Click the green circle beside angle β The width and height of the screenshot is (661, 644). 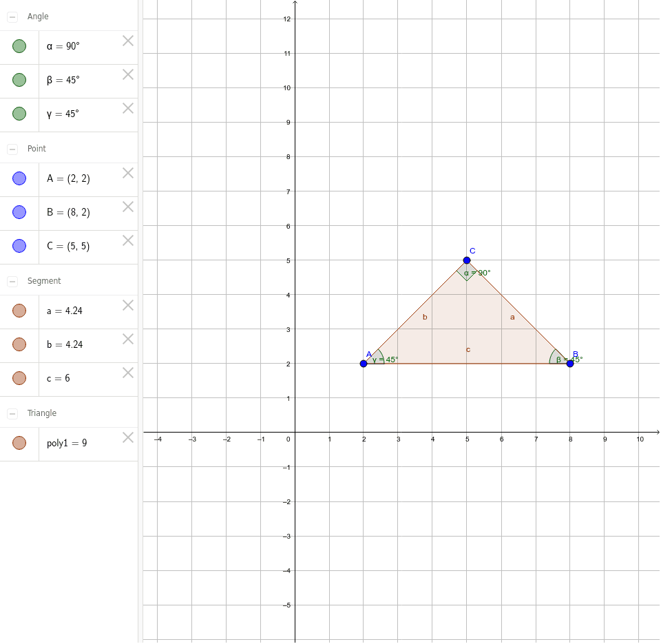[x=19, y=79]
